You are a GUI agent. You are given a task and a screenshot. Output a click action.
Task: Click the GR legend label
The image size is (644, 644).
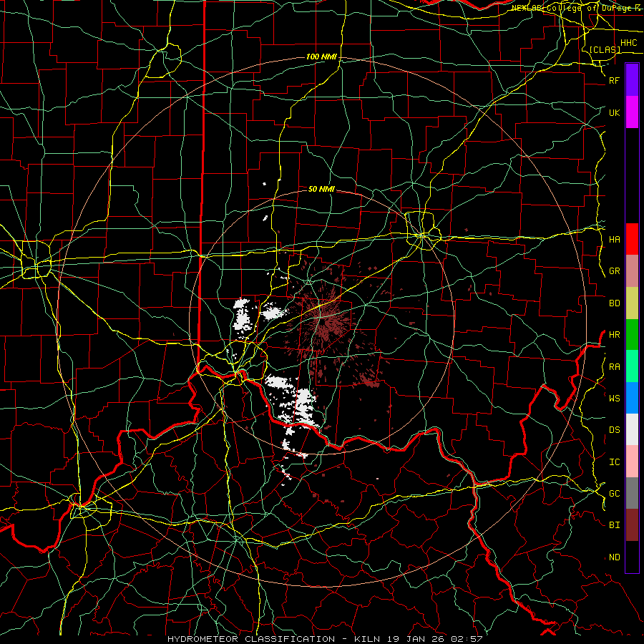tap(614, 271)
